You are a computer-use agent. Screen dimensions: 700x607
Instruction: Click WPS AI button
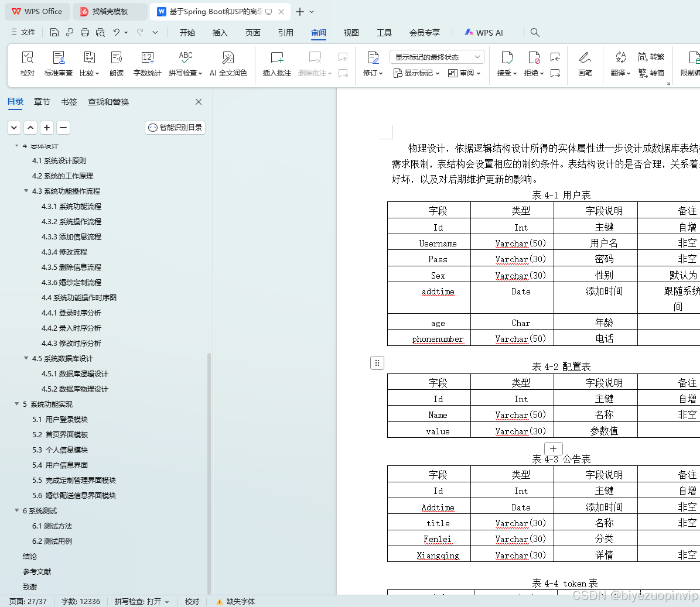coord(484,33)
